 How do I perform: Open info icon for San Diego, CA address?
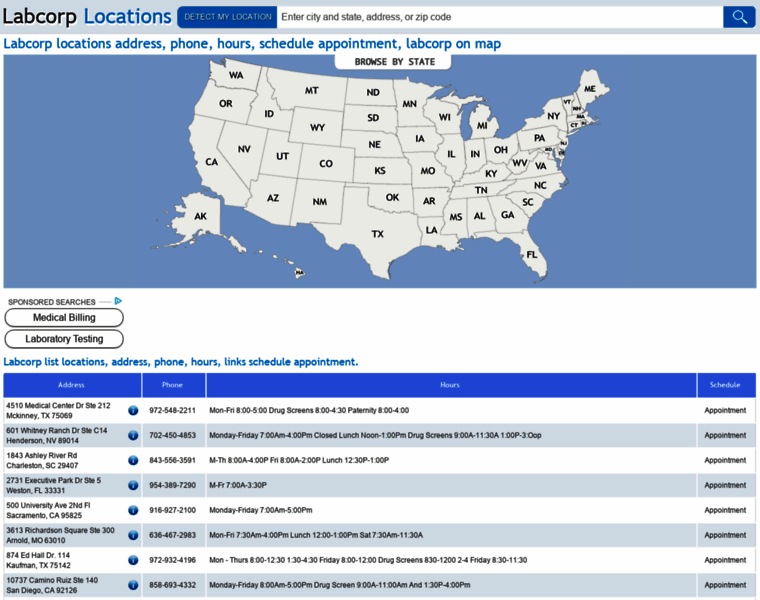[133, 585]
